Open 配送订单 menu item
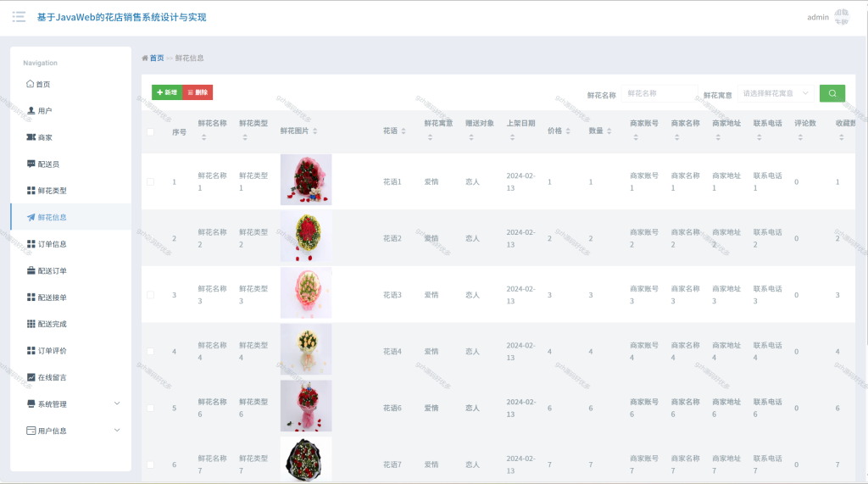Screen dimensions: 868x484 (x=71, y=270)
